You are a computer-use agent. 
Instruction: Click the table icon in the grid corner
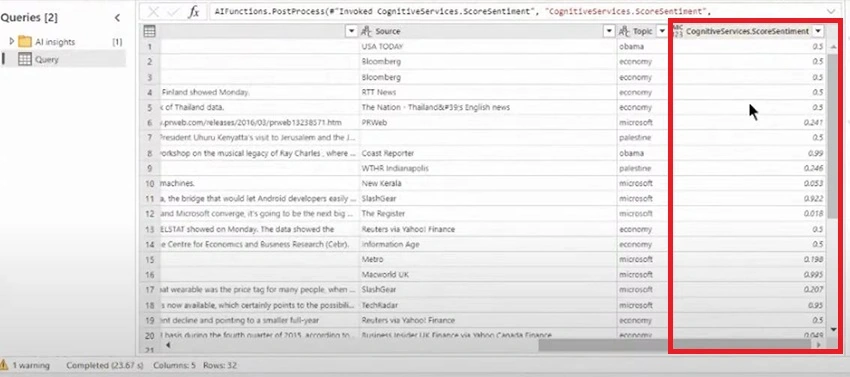coord(149,31)
